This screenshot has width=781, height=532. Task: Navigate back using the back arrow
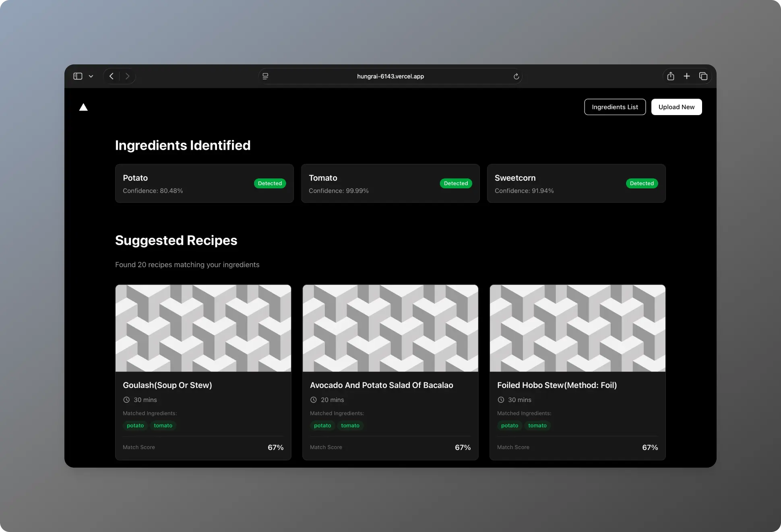coord(112,76)
